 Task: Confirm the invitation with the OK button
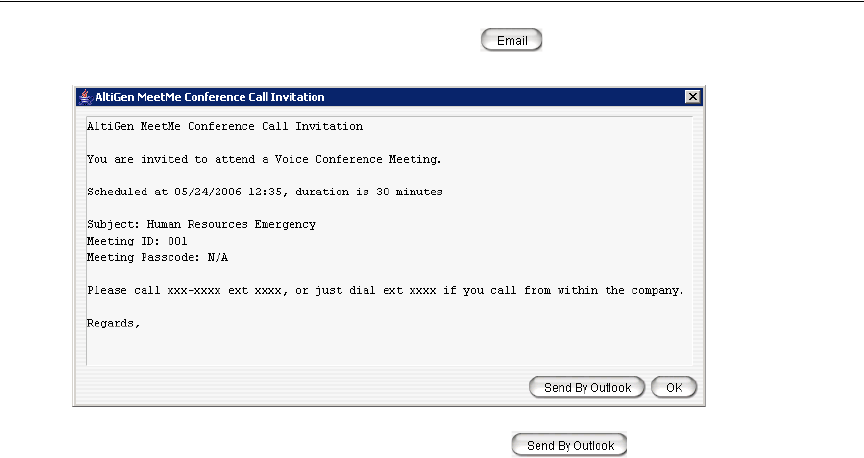tap(673, 387)
